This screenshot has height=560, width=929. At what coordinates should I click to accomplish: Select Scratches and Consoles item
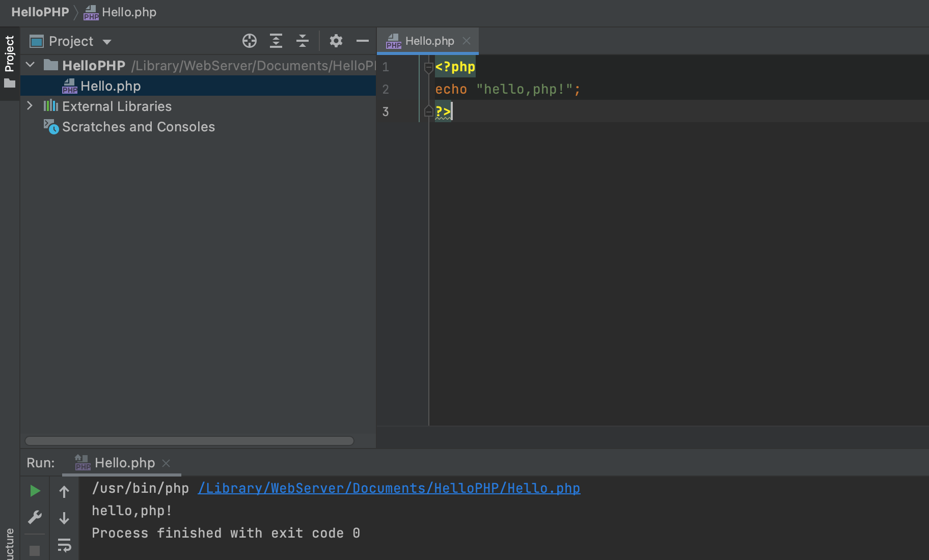click(139, 127)
